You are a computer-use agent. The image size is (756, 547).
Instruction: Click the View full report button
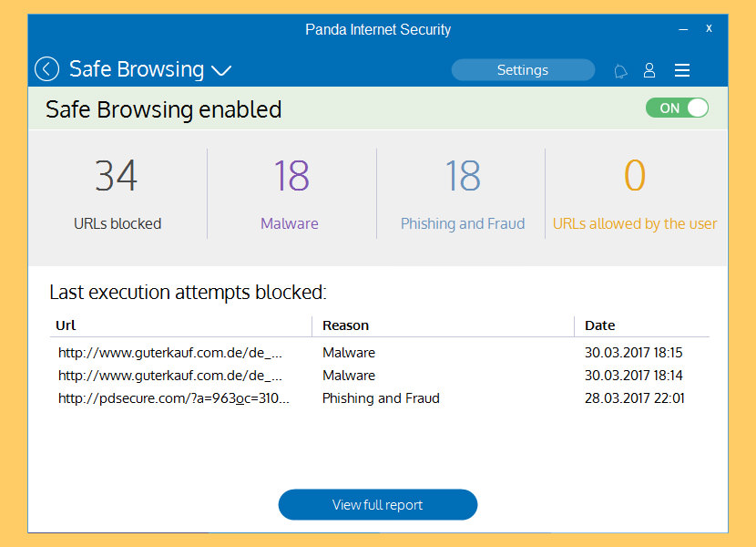tap(378, 504)
